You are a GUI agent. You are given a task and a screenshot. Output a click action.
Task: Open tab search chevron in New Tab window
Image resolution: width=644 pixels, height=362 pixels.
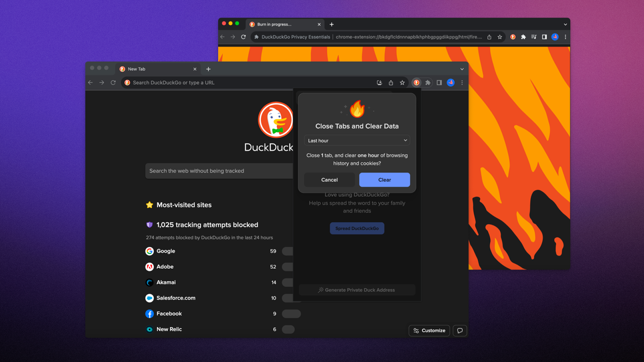462,69
